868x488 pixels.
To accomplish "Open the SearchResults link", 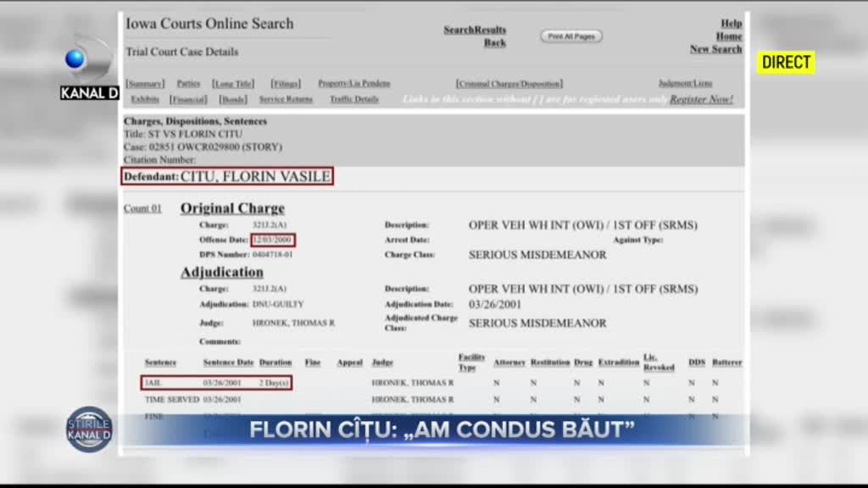I will click(475, 30).
